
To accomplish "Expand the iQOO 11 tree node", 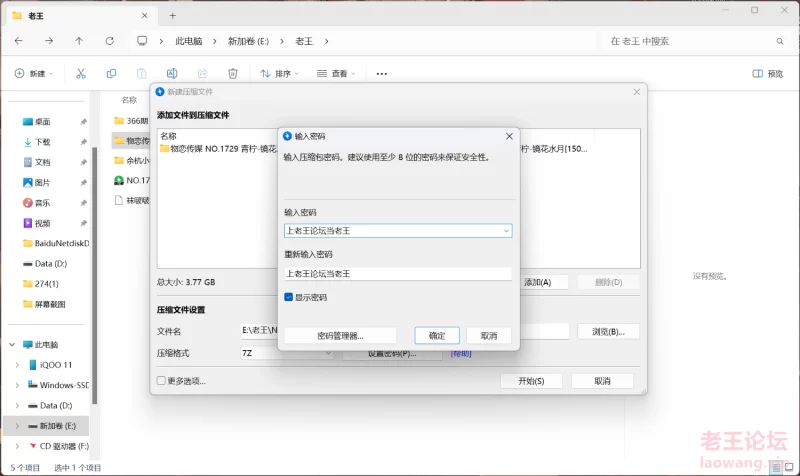I will pos(17,364).
